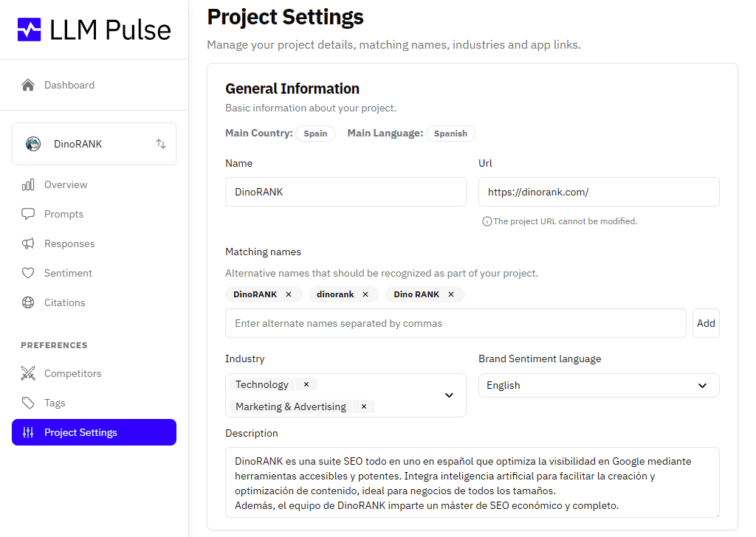Click the info icon beside the URL note
This screenshot has width=756, height=537.
coord(487,221)
